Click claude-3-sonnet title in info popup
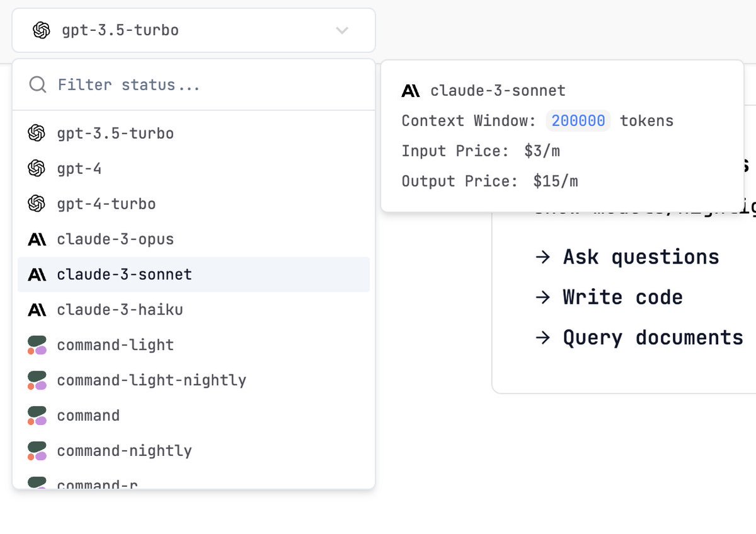 [498, 91]
